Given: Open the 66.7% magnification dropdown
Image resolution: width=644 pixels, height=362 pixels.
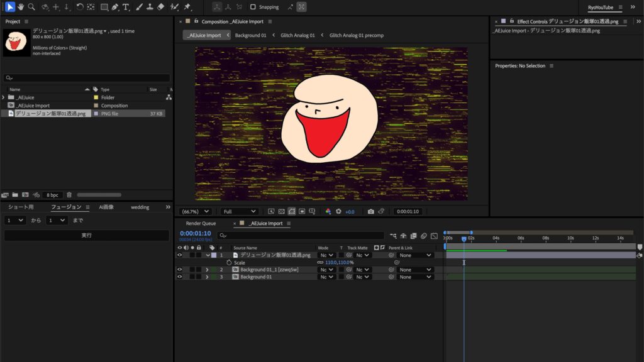Looking at the screenshot, I should 195,211.
